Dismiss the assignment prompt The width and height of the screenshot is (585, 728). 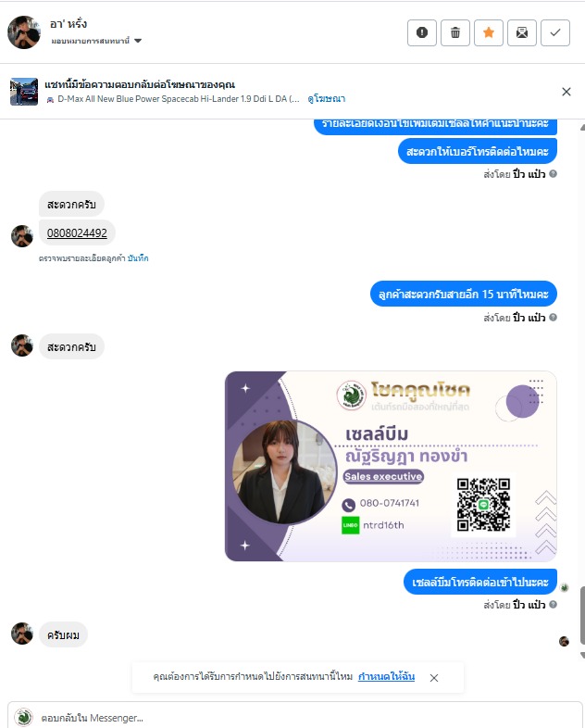[434, 678]
